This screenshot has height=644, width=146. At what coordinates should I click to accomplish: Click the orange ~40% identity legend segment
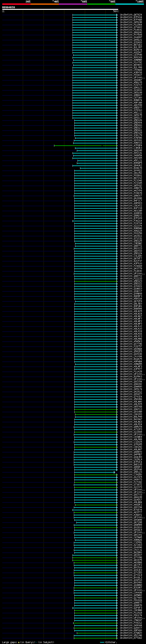click(x=45, y=4)
